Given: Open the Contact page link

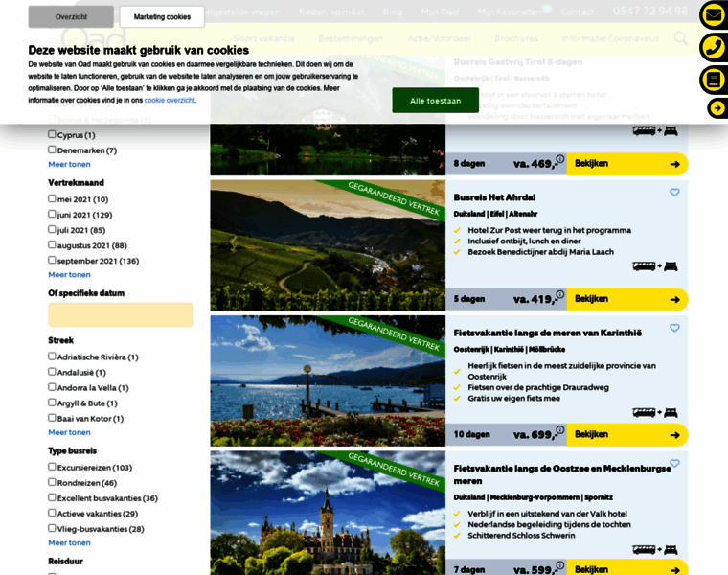Looking at the screenshot, I should [x=577, y=11].
